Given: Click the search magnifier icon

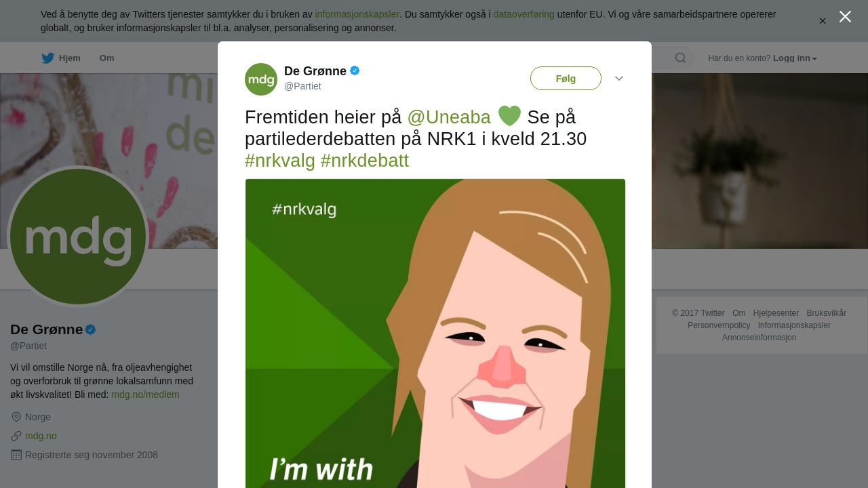Looking at the screenshot, I should coord(680,58).
